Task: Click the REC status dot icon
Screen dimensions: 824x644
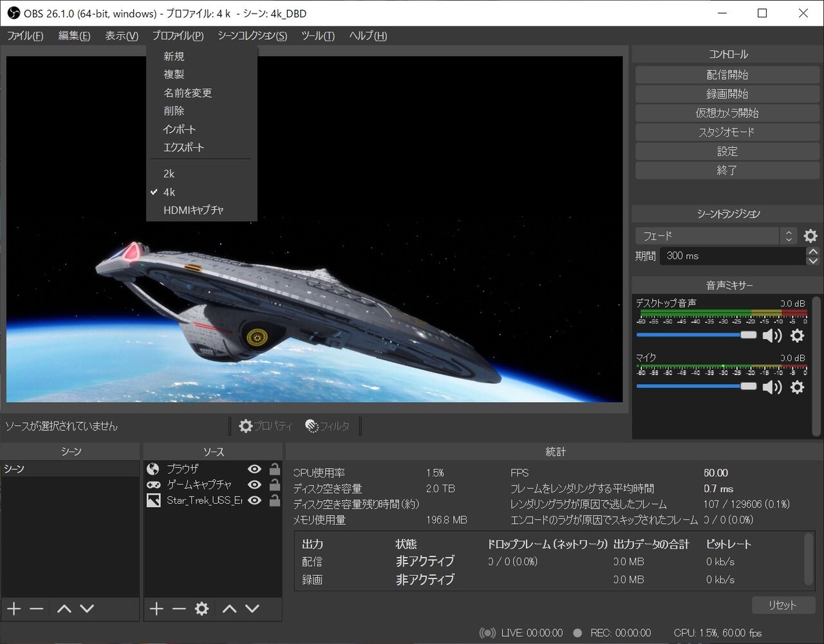Action: pyautogui.click(x=577, y=633)
